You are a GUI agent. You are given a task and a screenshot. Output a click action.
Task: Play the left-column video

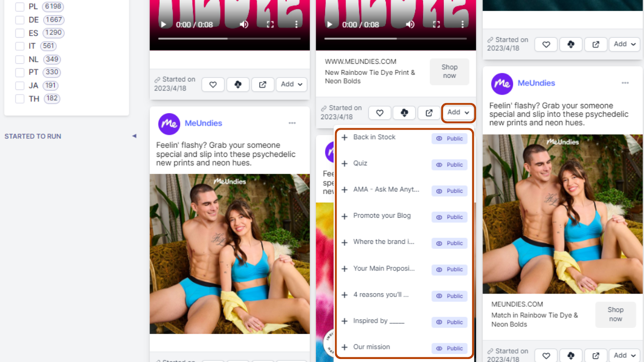(x=163, y=24)
